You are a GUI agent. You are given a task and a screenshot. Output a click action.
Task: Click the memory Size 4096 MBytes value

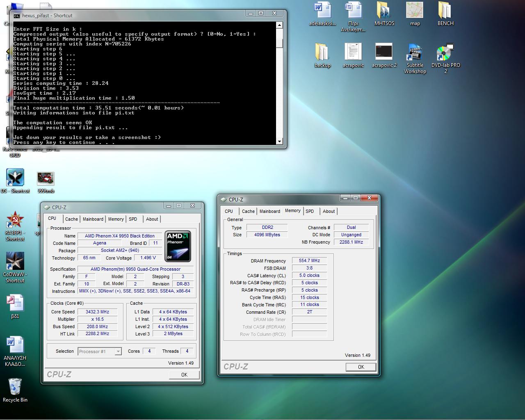click(267, 235)
